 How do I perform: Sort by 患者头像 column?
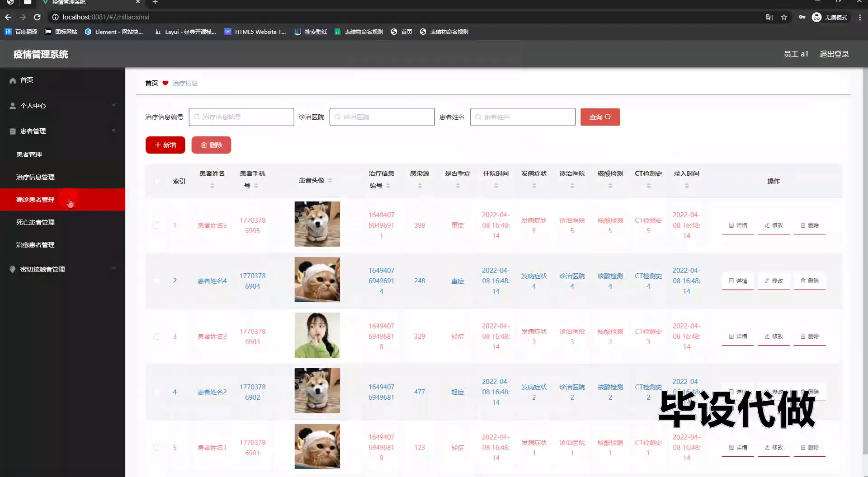point(330,180)
